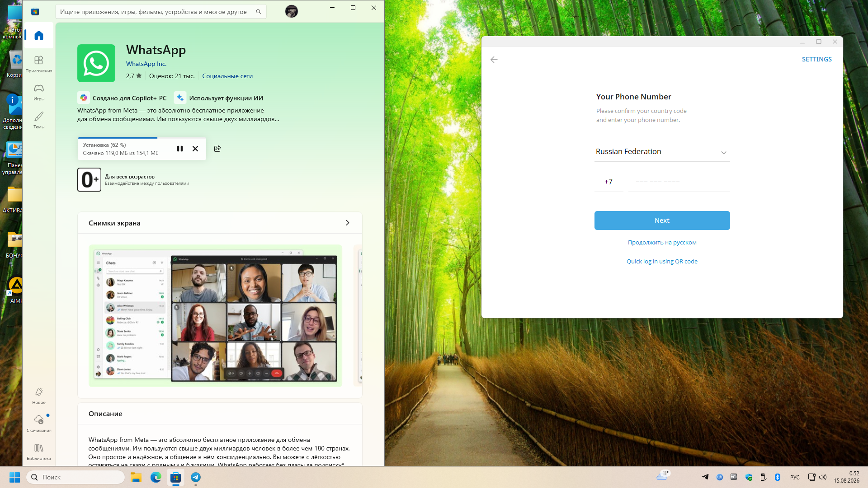This screenshot has height=488, width=868.
Task: Open the Store user profile avatar
Action: (x=292, y=11)
